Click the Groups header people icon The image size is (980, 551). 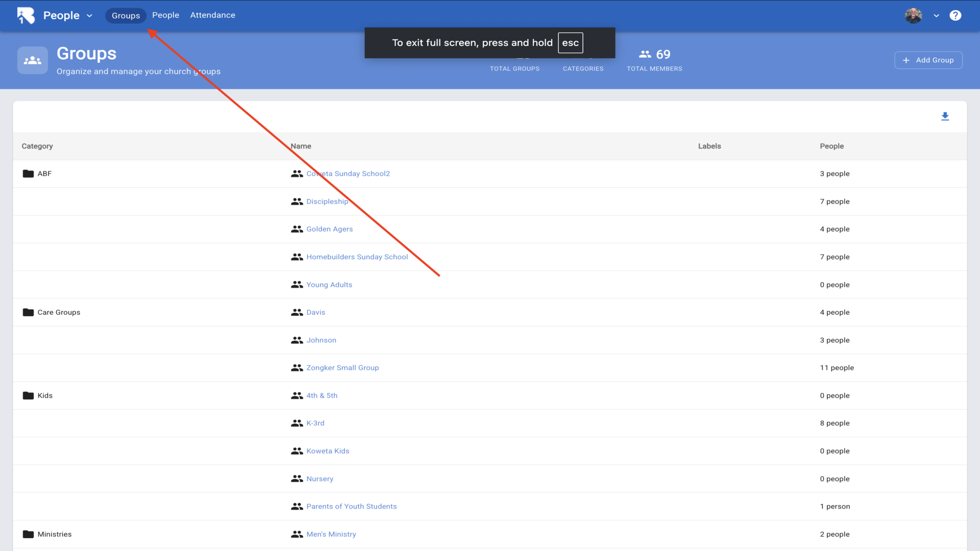click(x=33, y=60)
